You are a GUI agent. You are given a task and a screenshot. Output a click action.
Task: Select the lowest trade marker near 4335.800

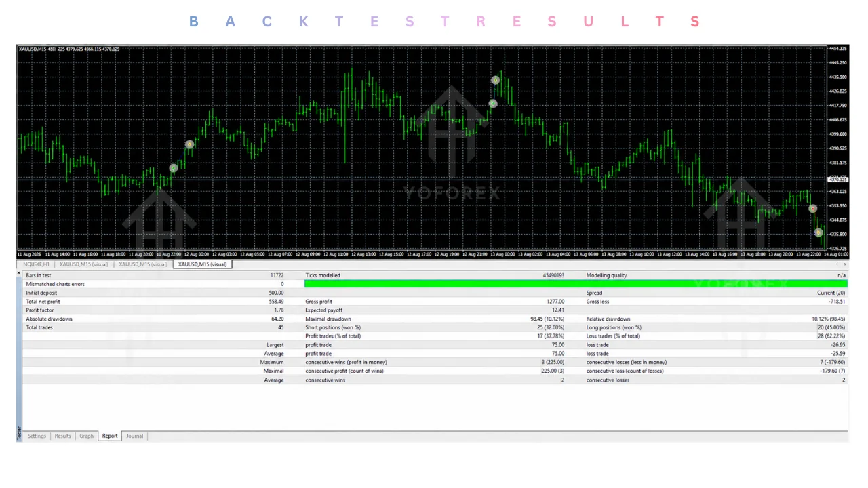pyautogui.click(x=818, y=232)
